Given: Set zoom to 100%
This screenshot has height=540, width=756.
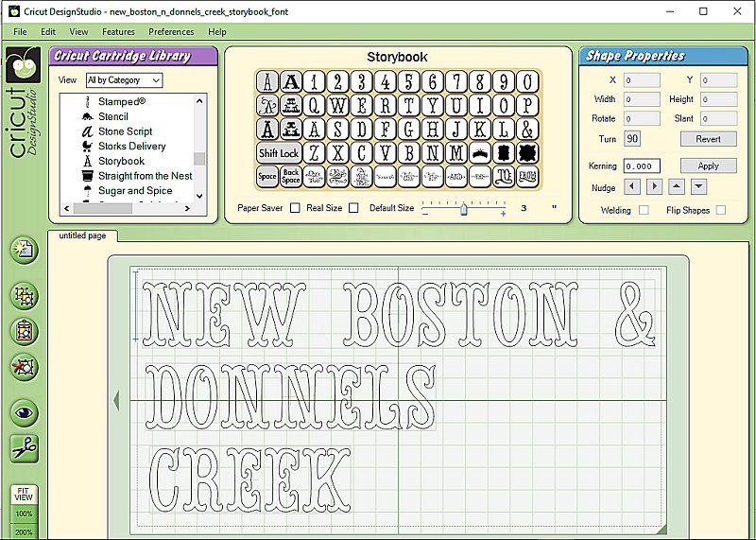Looking at the screenshot, I should [x=24, y=514].
